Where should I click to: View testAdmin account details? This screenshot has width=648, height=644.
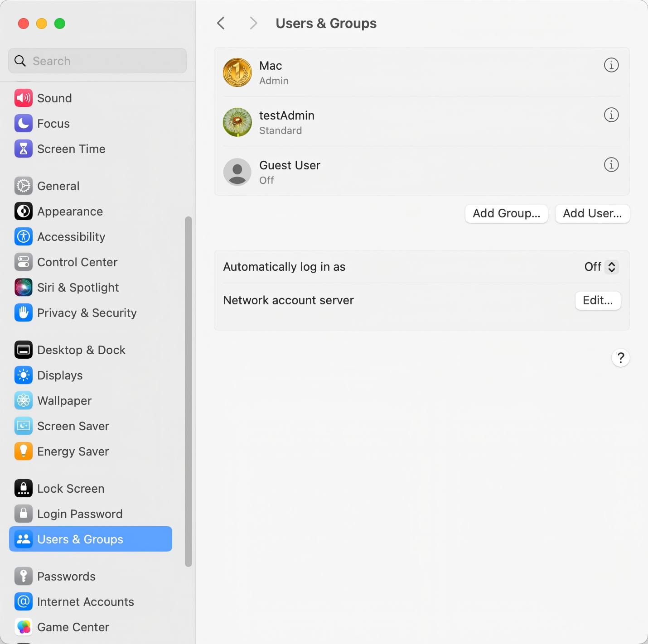click(611, 115)
